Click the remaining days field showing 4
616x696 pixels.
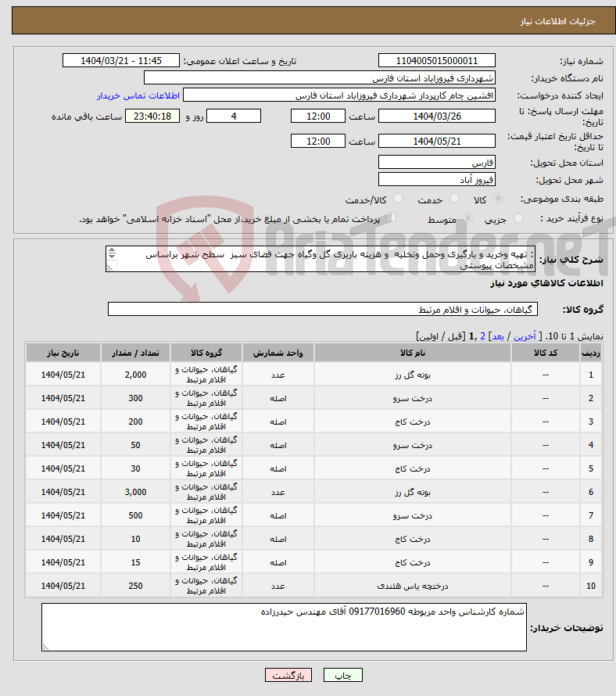point(234,117)
